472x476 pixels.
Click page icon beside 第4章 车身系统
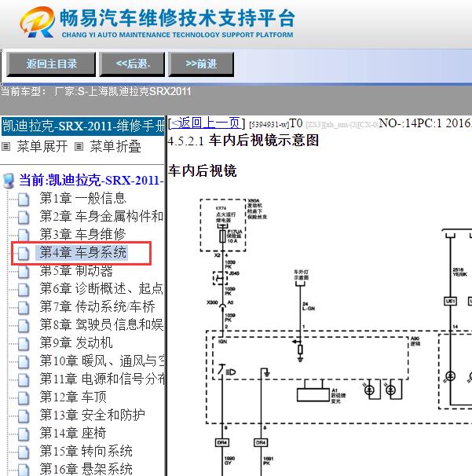click(24, 253)
